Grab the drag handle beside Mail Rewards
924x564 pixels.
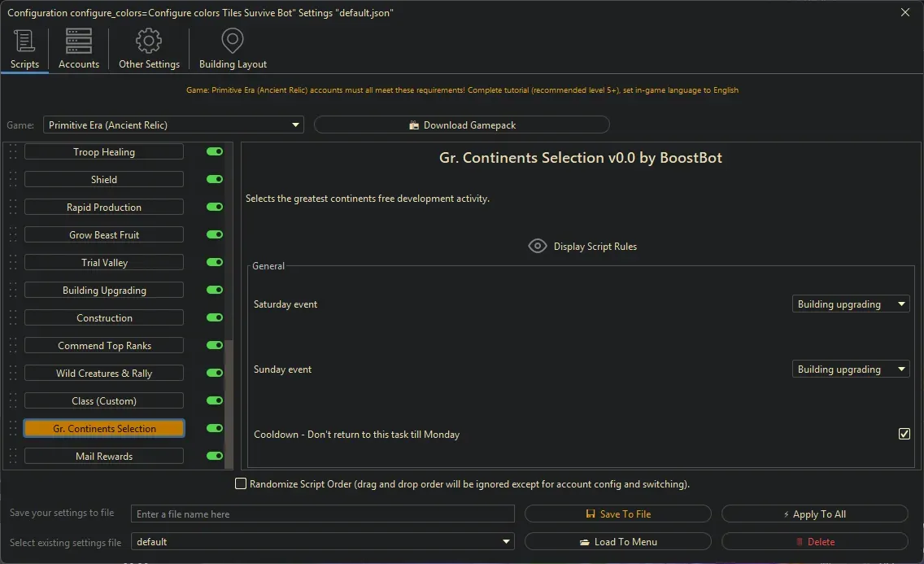point(12,457)
